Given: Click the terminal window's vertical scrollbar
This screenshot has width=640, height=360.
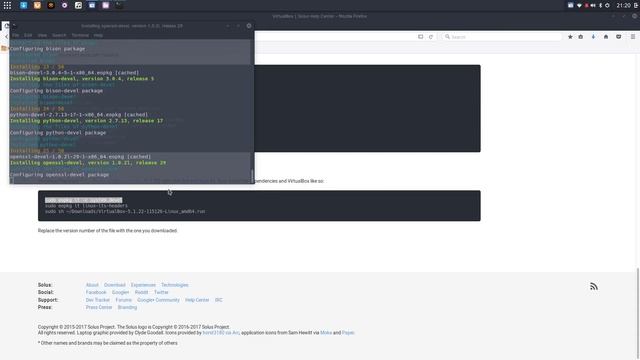Looking at the screenshot, I should pyautogui.click(x=252, y=176).
